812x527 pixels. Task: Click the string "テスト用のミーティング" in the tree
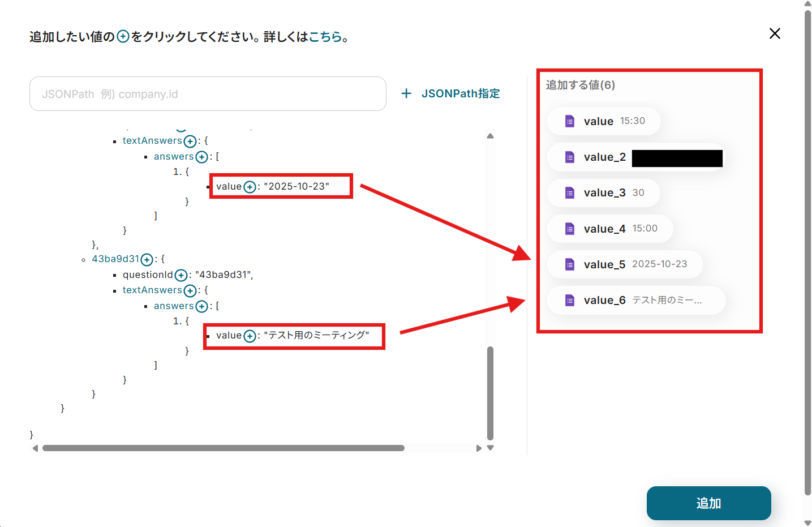(x=316, y=335)
